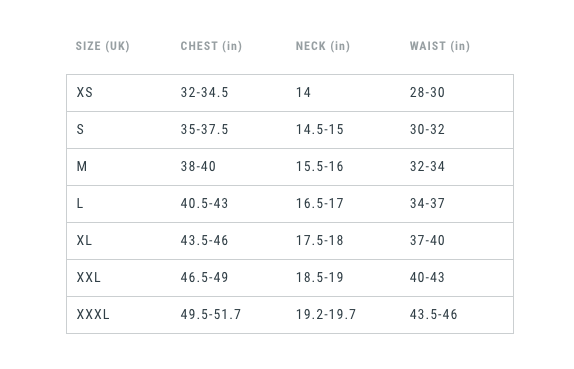Select the XS size cell

click(x=85, y=92)
